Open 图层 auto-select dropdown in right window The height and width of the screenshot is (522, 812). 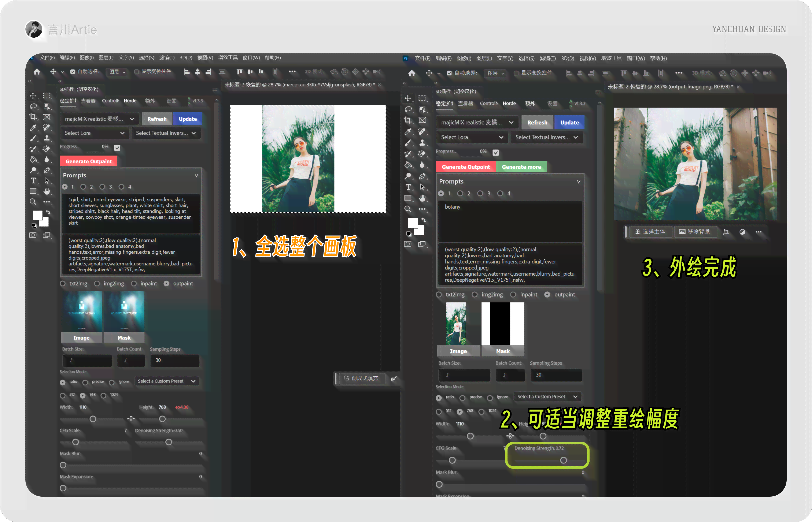click(x=495, y=73)
